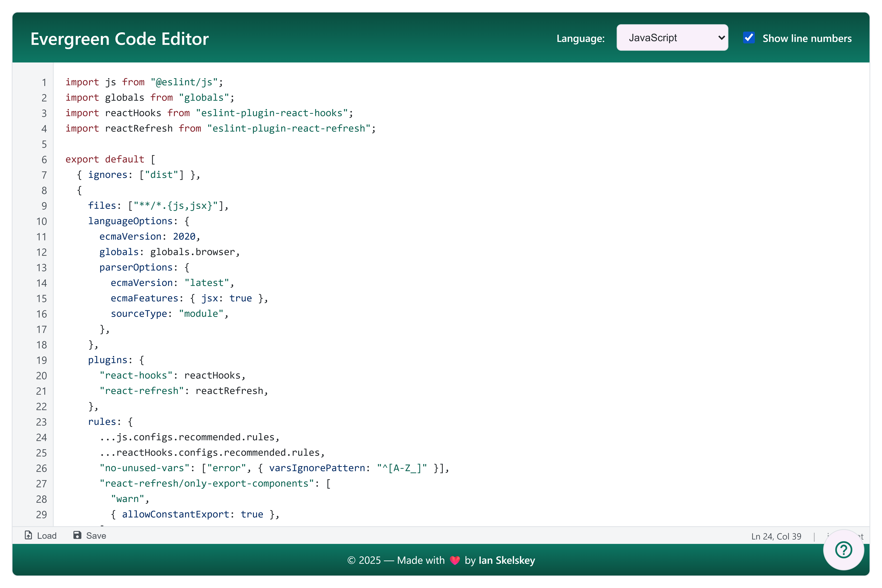Click line number 24 in the gutter
882x588 pixels.
42,437
